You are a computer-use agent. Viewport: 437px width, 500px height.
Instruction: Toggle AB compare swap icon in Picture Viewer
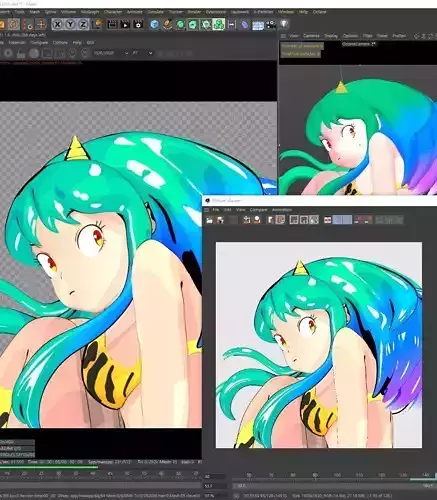pos(314,220)
